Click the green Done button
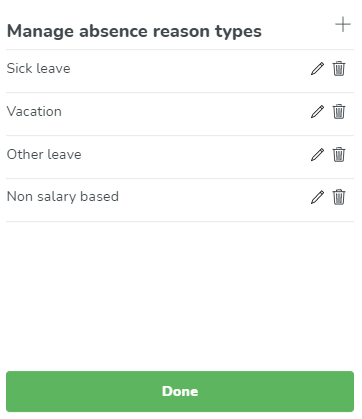This screenshot has width=362, height=419. [x=180, y=391]
